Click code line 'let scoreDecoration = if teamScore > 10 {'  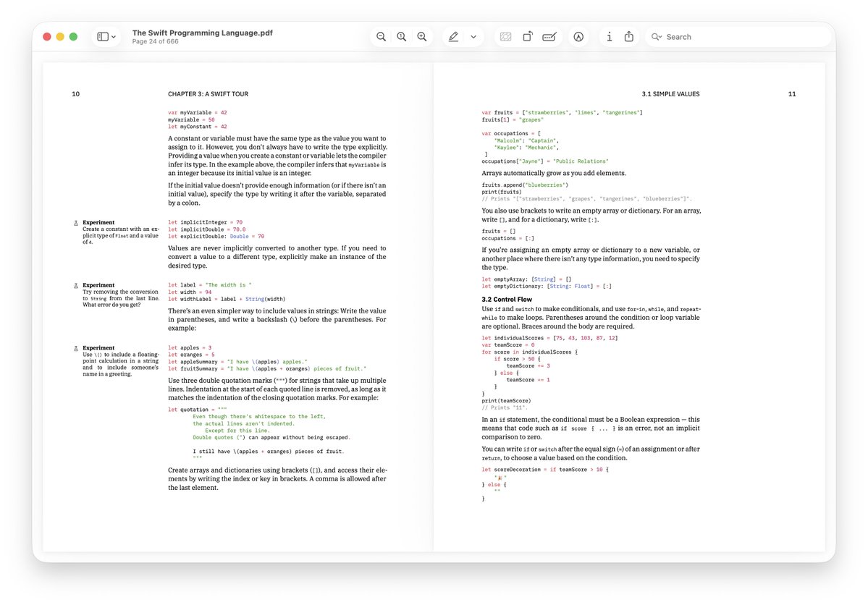pos(545,470)
